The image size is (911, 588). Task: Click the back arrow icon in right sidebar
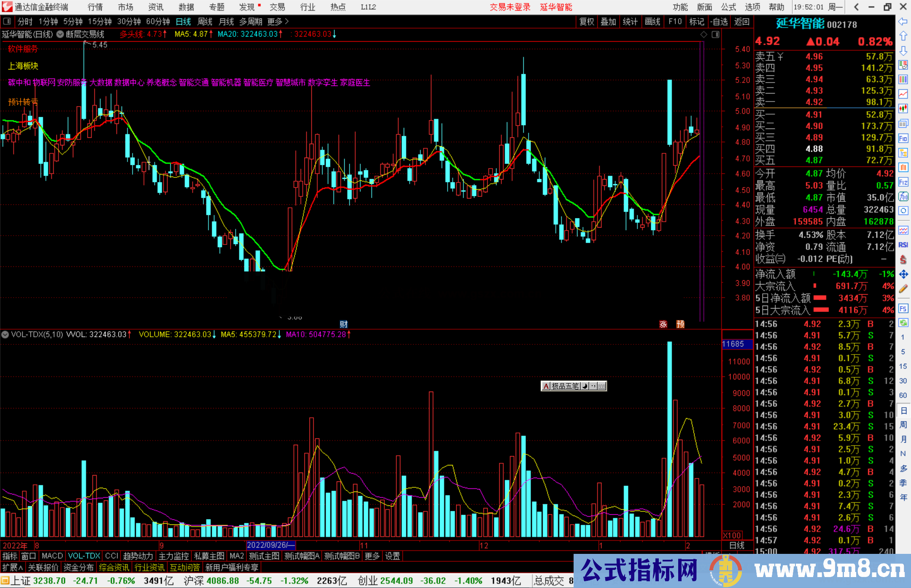(903, 21)
